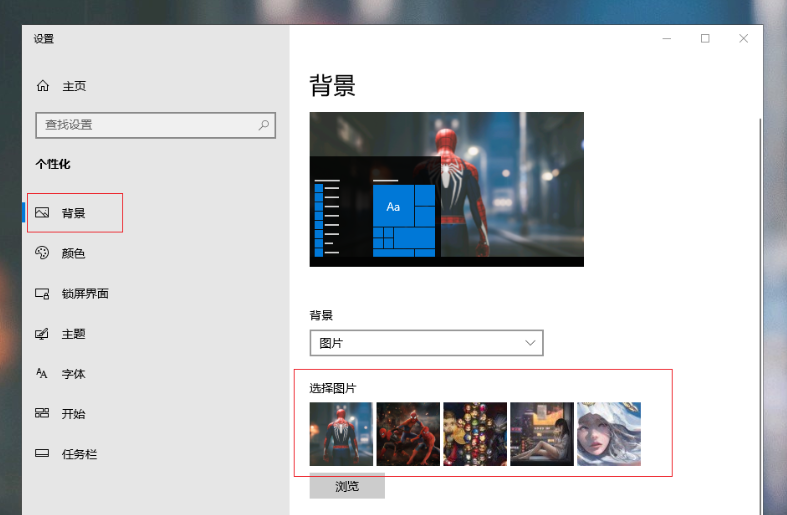Click the 查找设置 search input field
This screenshot has width=787, height=515.
point(145,125)
